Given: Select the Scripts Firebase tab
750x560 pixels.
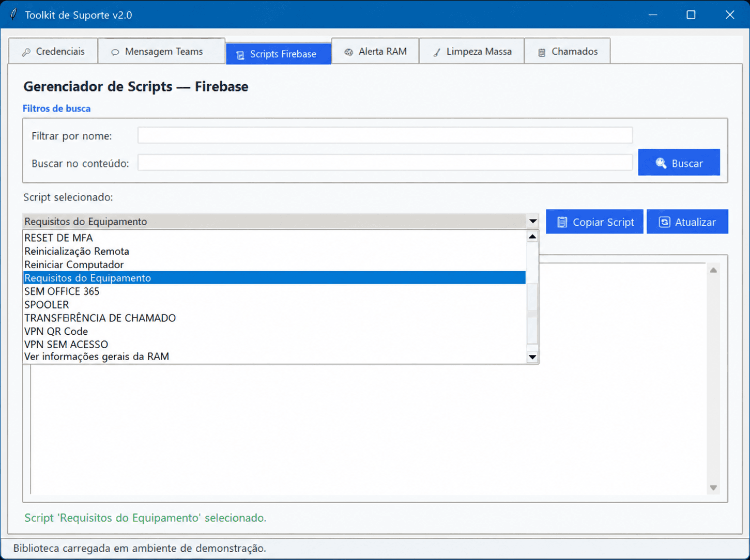Looking at the screenshot, I should tap(279, 54).
